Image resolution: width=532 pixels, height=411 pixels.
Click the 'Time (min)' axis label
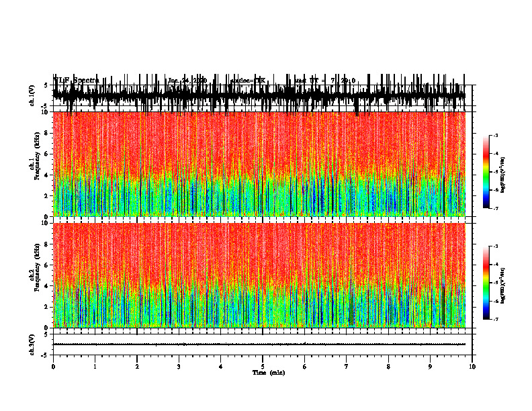[269, 373]
